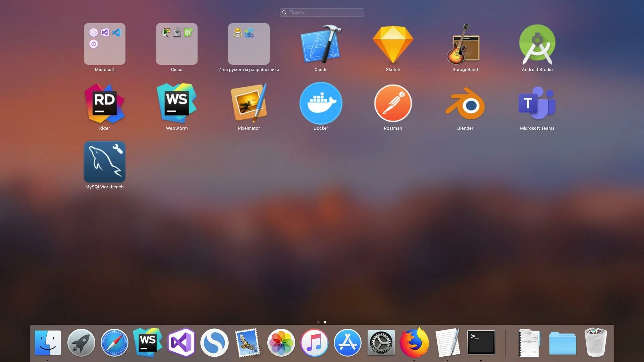
Task: Launch WebStorm from the Launchpad grid
Action: (x=176, y=103)
